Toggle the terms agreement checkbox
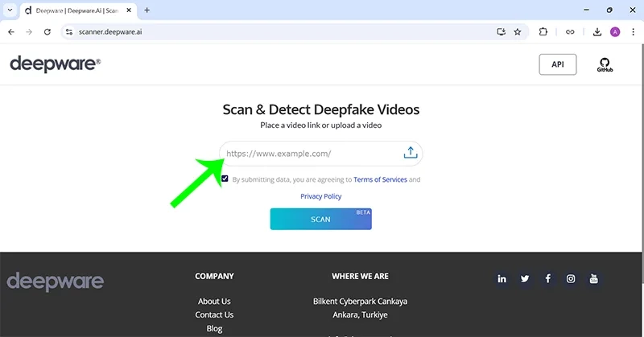This screenshot has height=337, width=644. [x=225, y=179]
